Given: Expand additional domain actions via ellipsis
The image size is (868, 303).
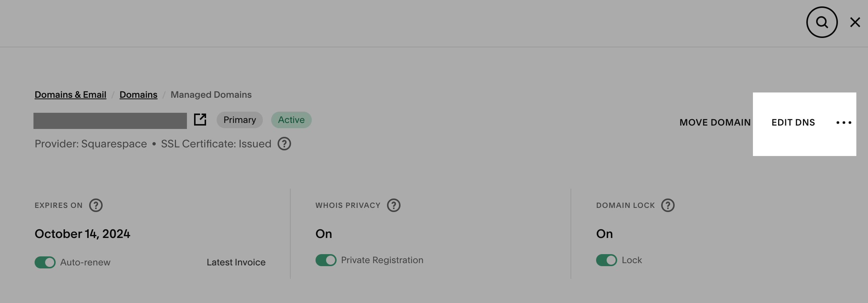Looking at the screenshot, I should 844,123.
